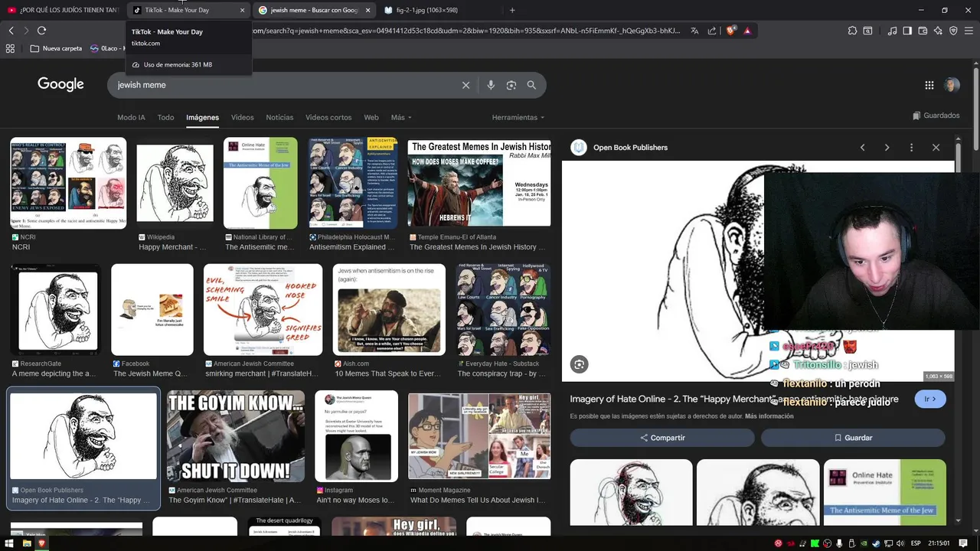Show previous image in the preview panel
980x551 pixels.
pos(862,147)
